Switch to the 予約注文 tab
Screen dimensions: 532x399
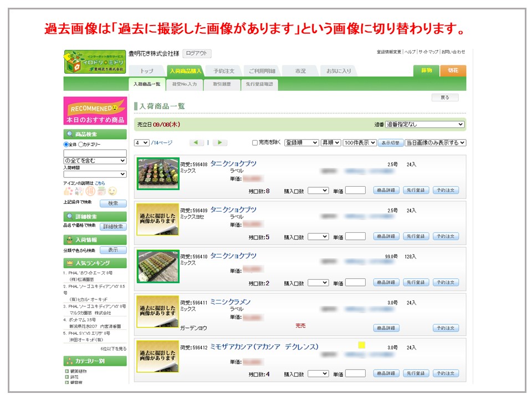(223, 71)
